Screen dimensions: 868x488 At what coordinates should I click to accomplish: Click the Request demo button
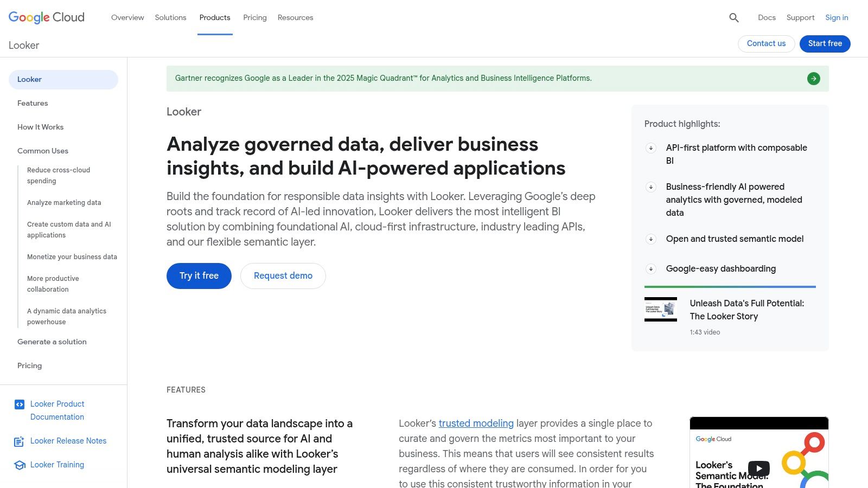click(283, 275)
